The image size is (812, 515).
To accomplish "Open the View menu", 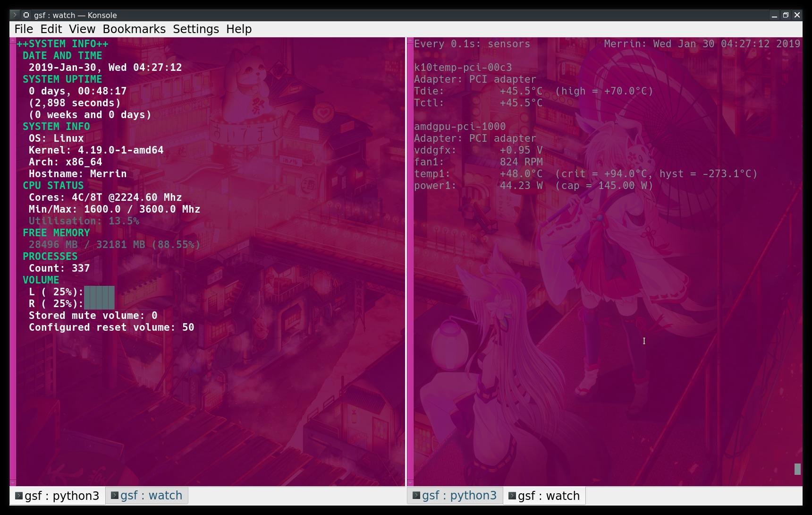I will click(x=82, y=29).
